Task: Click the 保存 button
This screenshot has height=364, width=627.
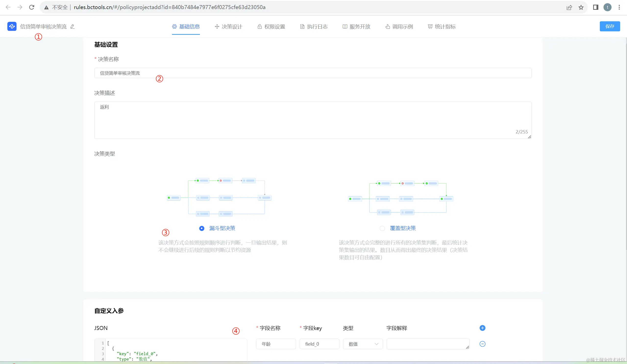Action: pyautogui.click(x=610, y=26)
